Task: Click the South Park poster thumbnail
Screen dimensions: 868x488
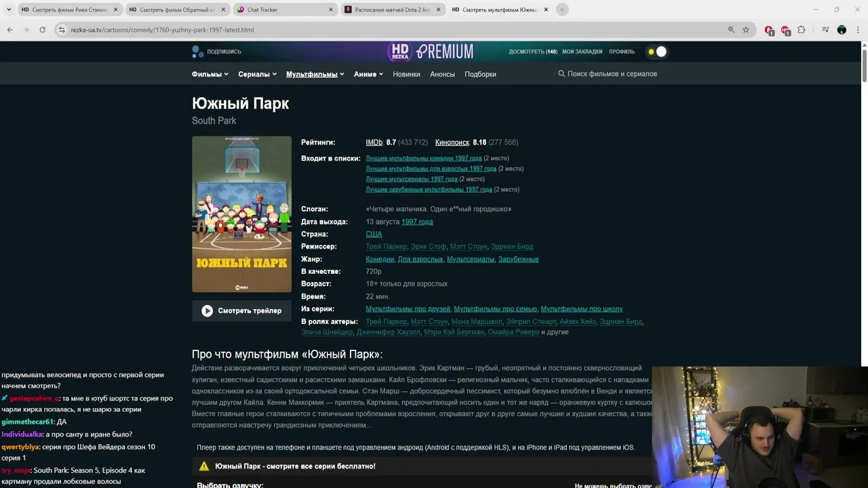Action: coord(241,214)
